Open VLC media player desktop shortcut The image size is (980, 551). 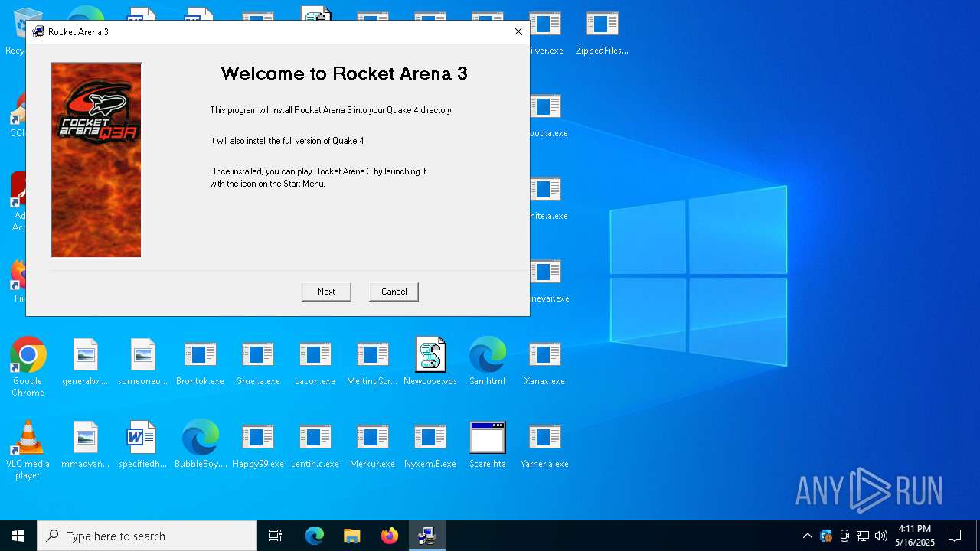(x=28, y=450)
